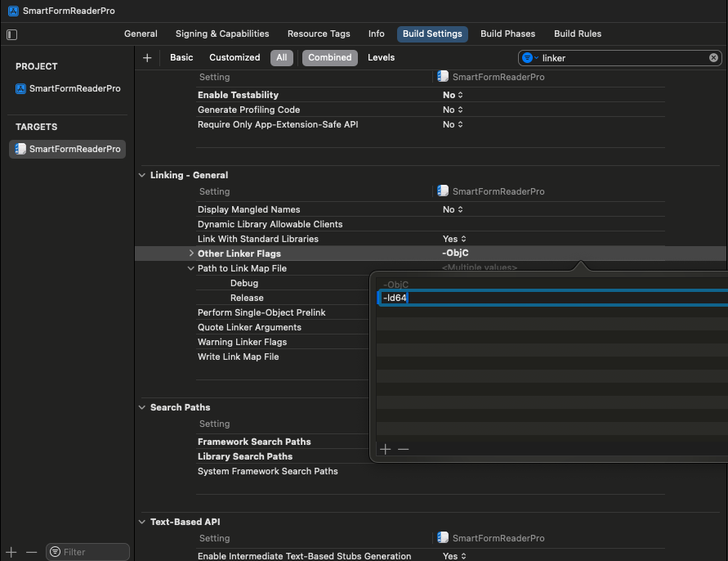The image size is (728, 561).
Task: Select Write Link Map File setting
Action: pos(239,357)
